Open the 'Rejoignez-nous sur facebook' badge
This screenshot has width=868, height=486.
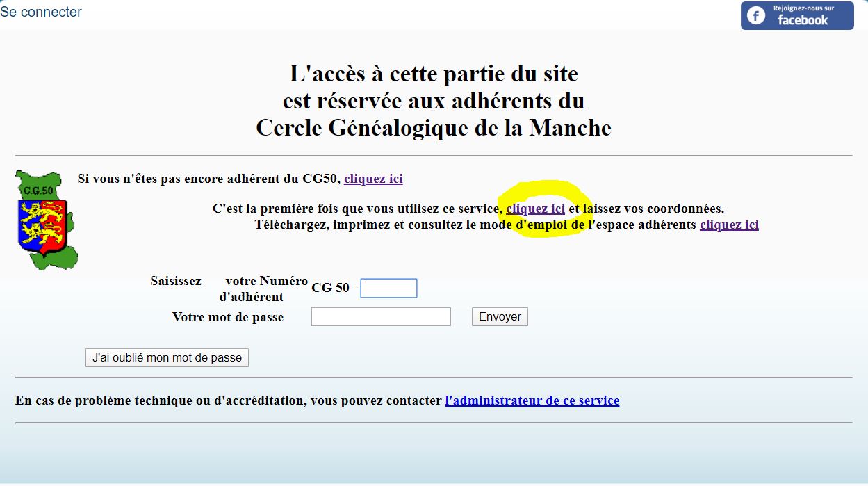(797, 15)
